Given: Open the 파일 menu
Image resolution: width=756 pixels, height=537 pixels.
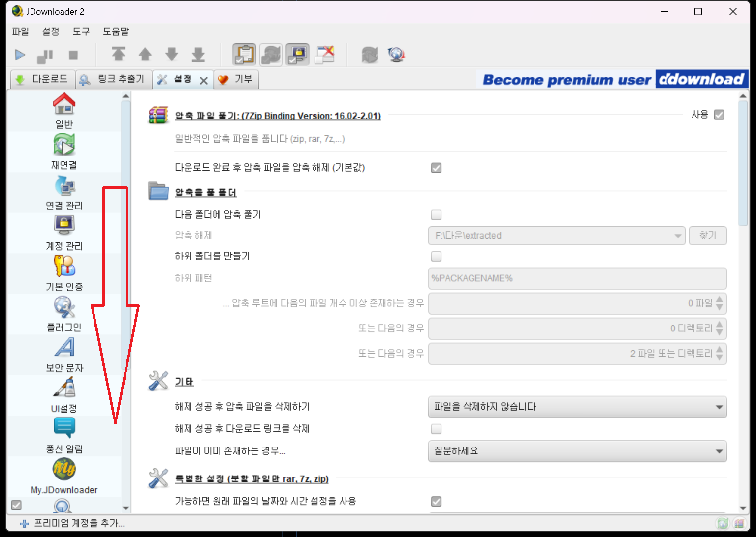Looking at the screenshot, I should (x=21, y=31).
